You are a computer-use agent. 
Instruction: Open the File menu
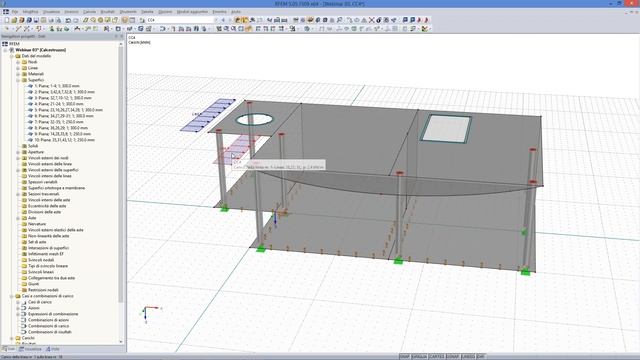[x=15, y=12]
